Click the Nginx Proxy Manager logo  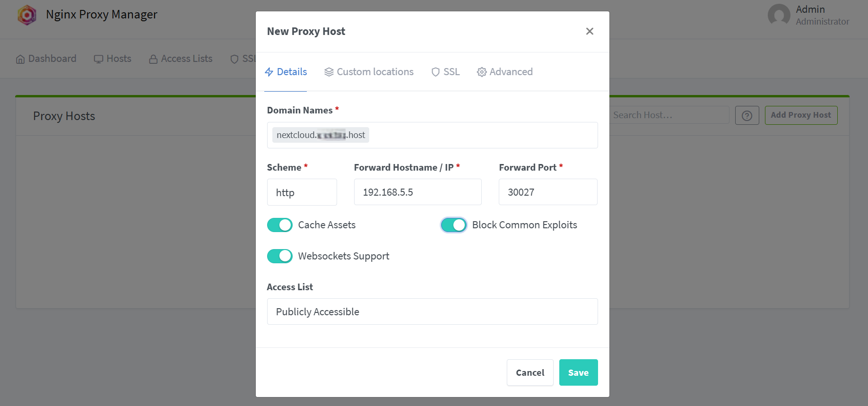[x=27, y=15]
